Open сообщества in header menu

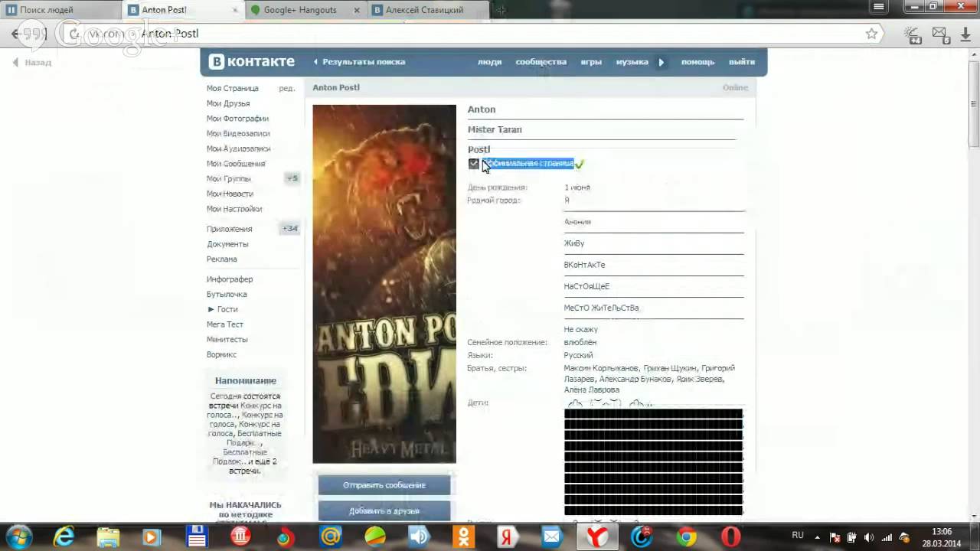coord(541,62)
